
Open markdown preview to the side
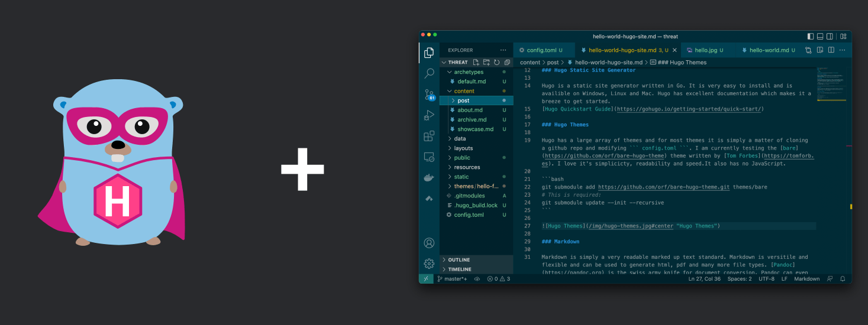point(821,50)
